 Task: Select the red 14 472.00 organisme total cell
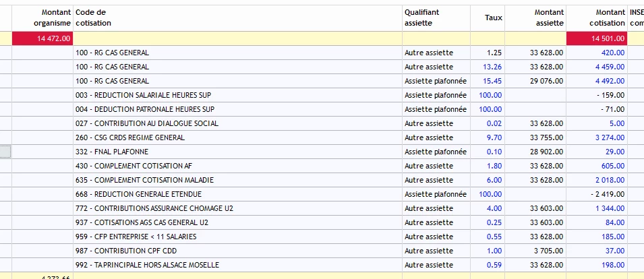click(x=42, y=38)
